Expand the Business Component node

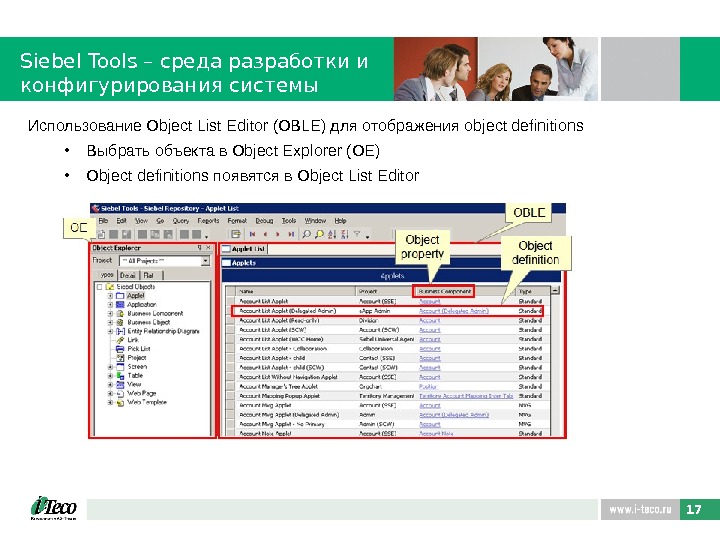110,314
